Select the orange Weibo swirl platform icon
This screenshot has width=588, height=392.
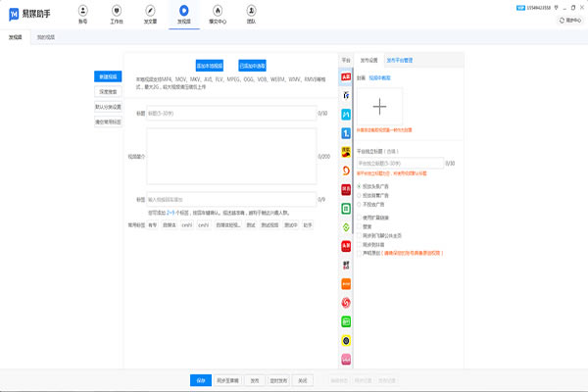click(346, 171)
